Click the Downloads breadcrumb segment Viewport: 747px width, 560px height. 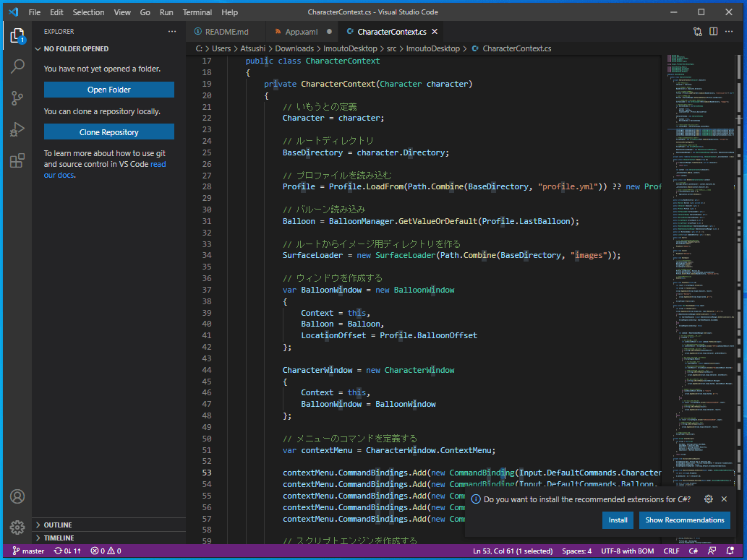294,48
